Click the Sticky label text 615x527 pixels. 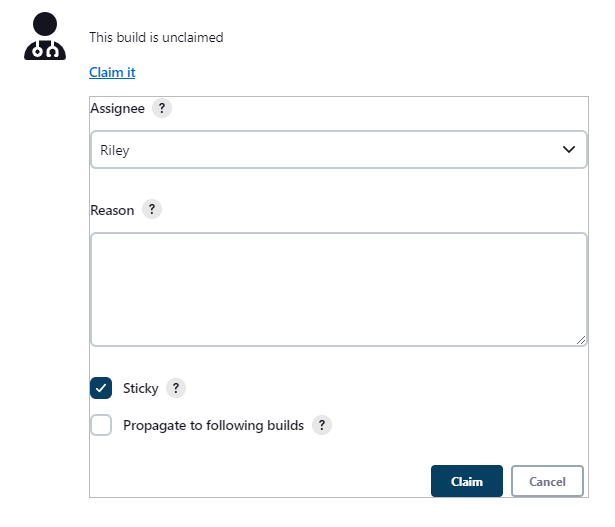(140, 388)
